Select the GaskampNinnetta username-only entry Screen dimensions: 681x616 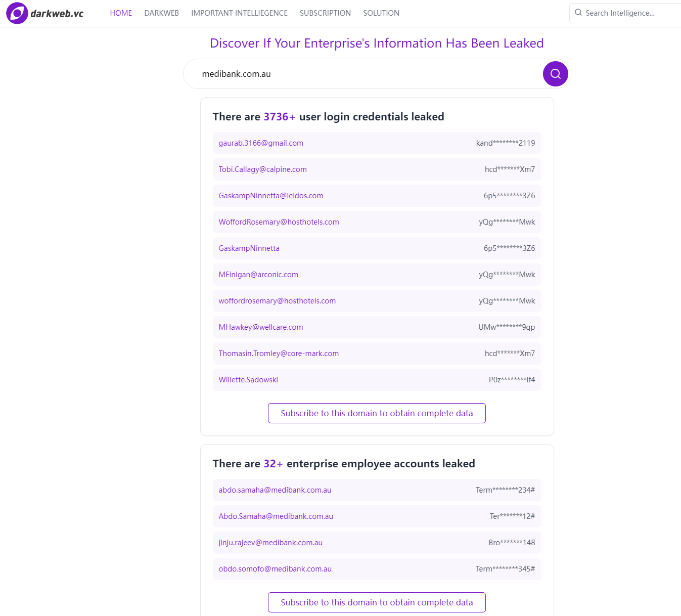377,248
